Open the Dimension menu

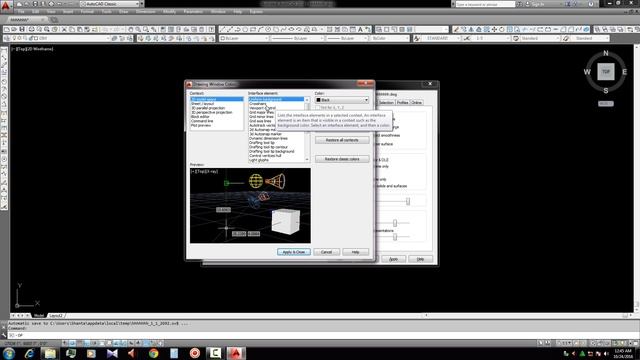pyautogui.click(x=145, y=12)
